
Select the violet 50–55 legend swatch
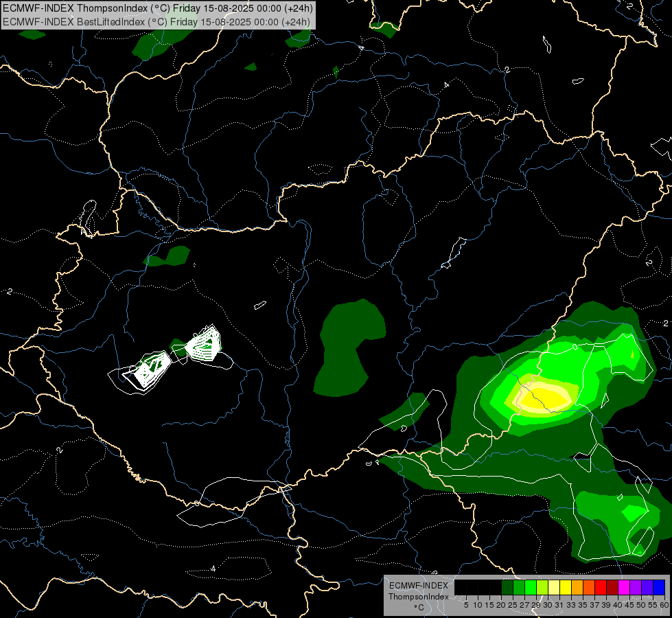click(647, 587)
